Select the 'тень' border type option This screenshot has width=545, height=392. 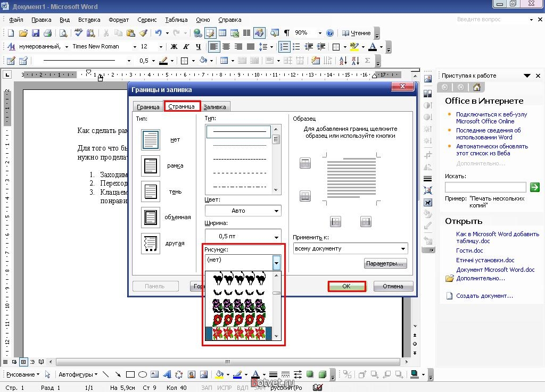pyautogui.click(x=151, y=191)
